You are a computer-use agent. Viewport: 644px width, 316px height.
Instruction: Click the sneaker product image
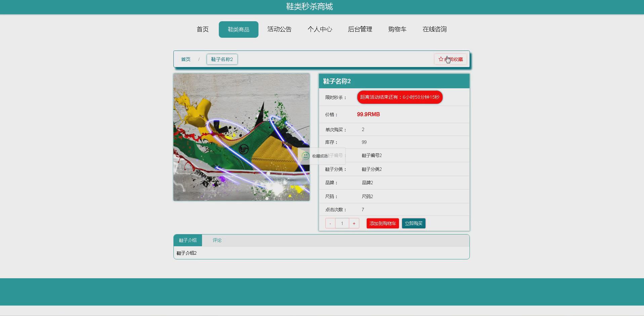click(241, 137)
